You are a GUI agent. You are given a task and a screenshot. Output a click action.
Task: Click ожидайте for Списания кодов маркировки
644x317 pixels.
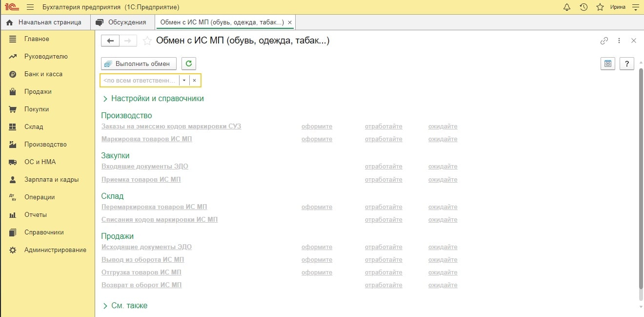(x=443, y=220)
